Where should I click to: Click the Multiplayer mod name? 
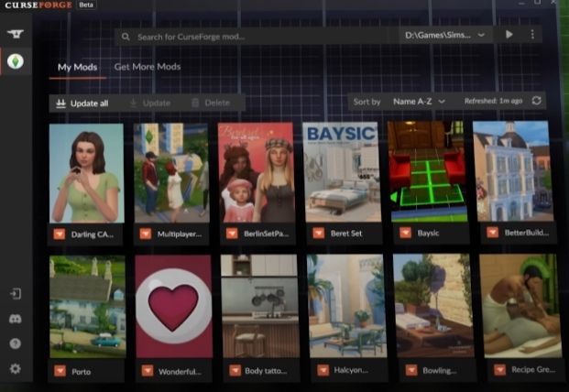[x=180, y=234]
